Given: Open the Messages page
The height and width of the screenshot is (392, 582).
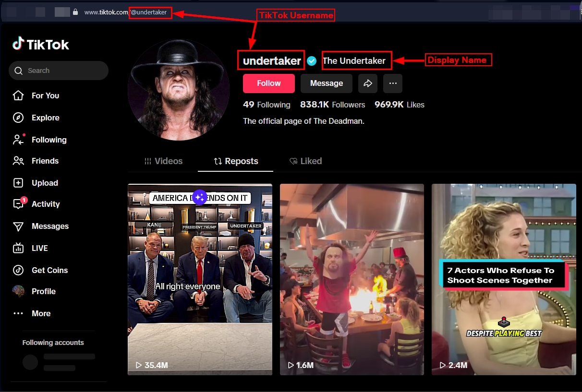Looking at the screenshot, I should pyautogui.click(x=50, y=226).
